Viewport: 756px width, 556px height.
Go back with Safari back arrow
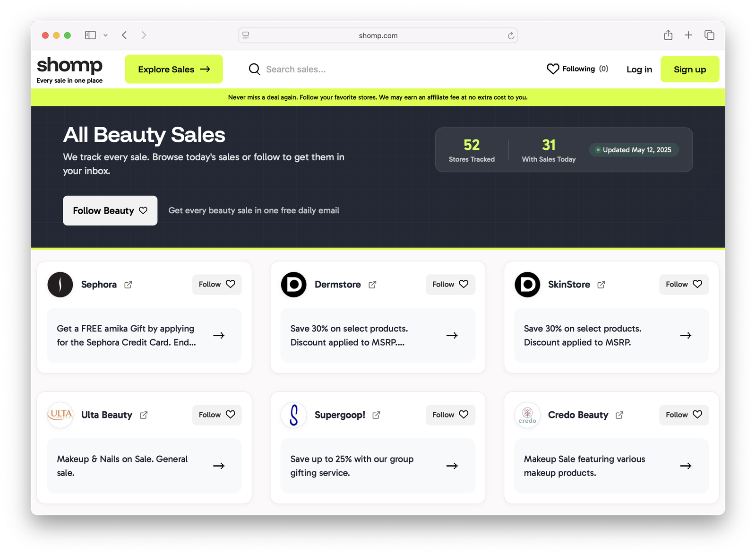(x=124, y=35)
